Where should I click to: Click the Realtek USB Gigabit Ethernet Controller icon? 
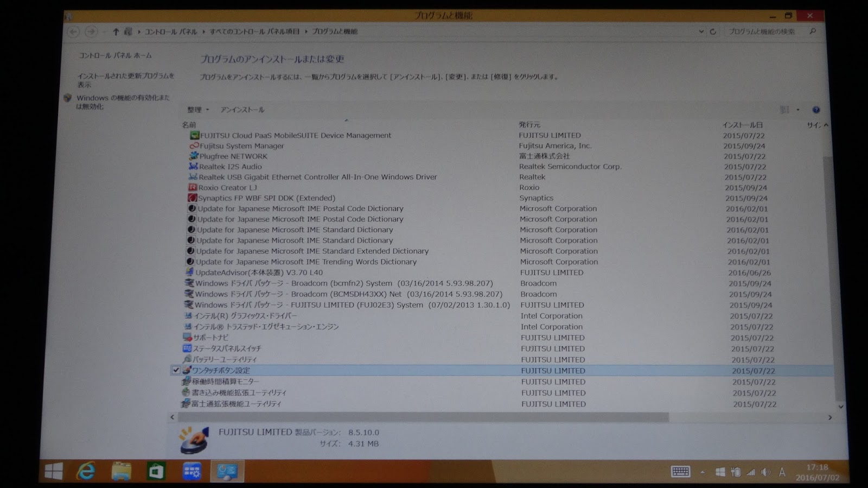193,176
